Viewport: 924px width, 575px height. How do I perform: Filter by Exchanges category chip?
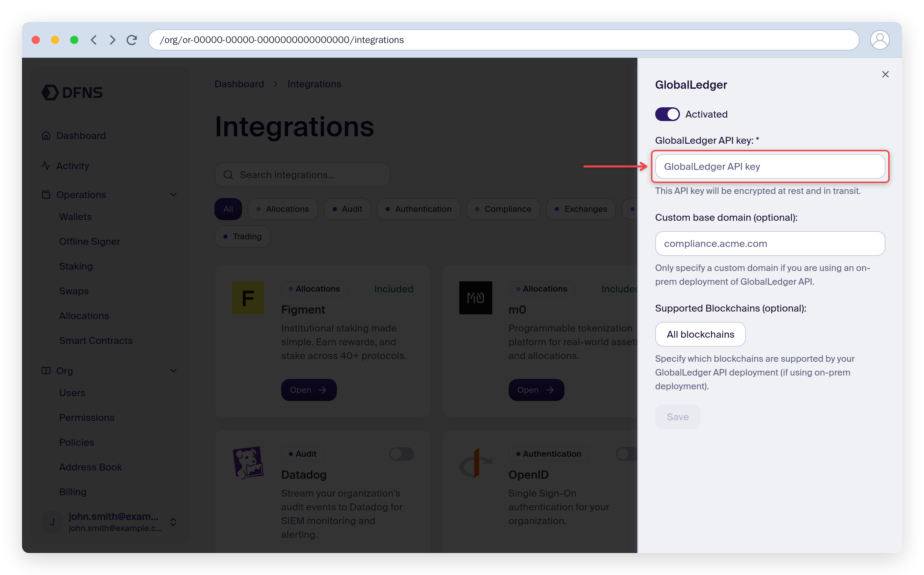(581, 209)
